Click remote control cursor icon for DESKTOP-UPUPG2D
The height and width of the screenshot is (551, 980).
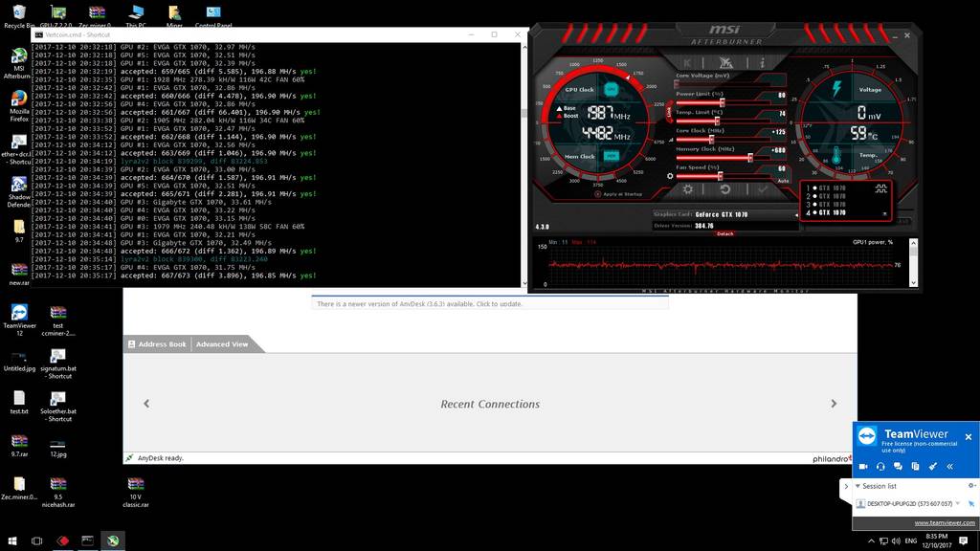971,503
